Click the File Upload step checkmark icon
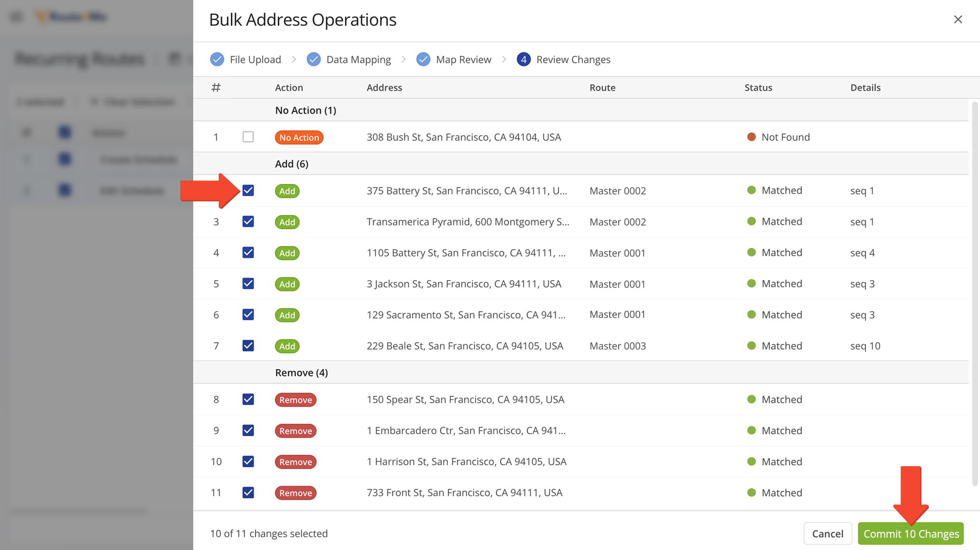This screenshot has height=550, width=980. click(217, 59)
